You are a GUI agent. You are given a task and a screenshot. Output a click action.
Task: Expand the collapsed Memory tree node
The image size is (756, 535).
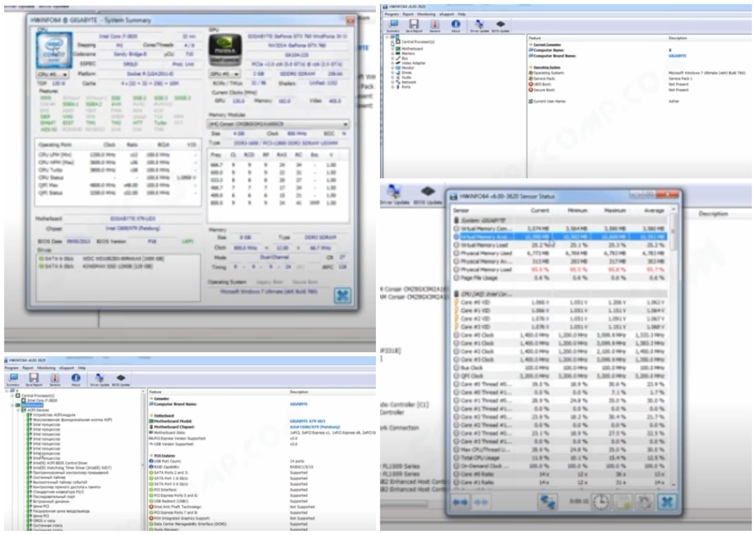(x=393, y=53)
